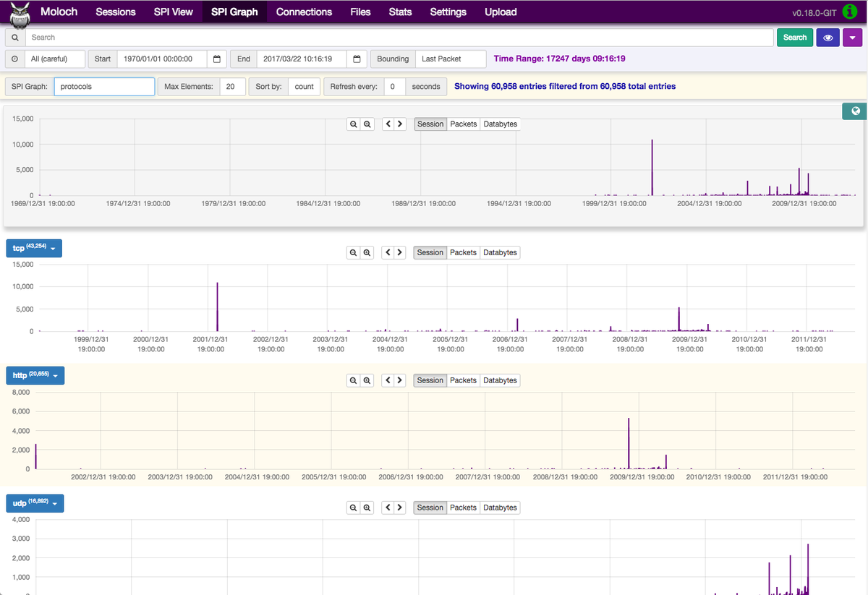The width and height of the screenshot is (868, 595).
Task: Switch http graph to Packets
Action: pyautogui.click(x=463, y=380)
